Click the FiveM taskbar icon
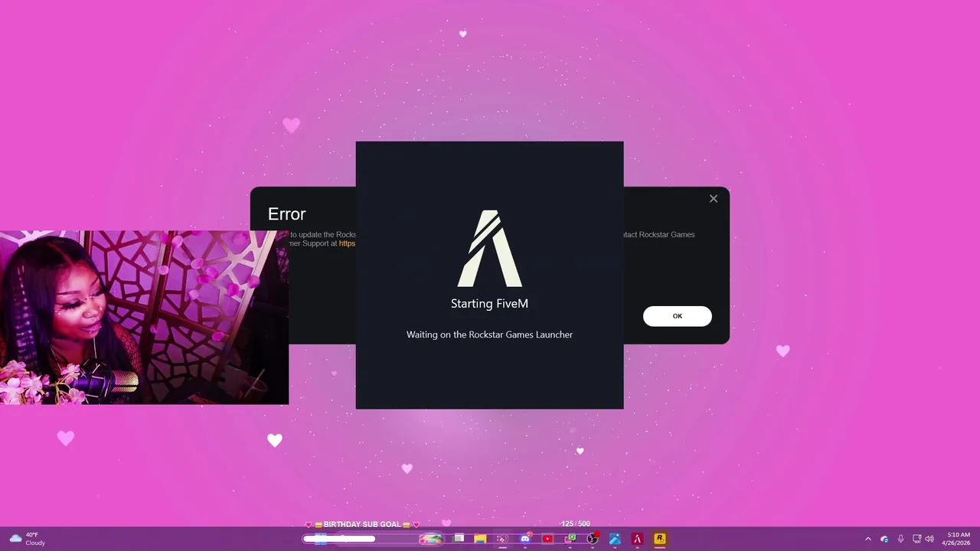Image resolution: width=980 pixels, height=551 pixels. [x=637, y=539]
